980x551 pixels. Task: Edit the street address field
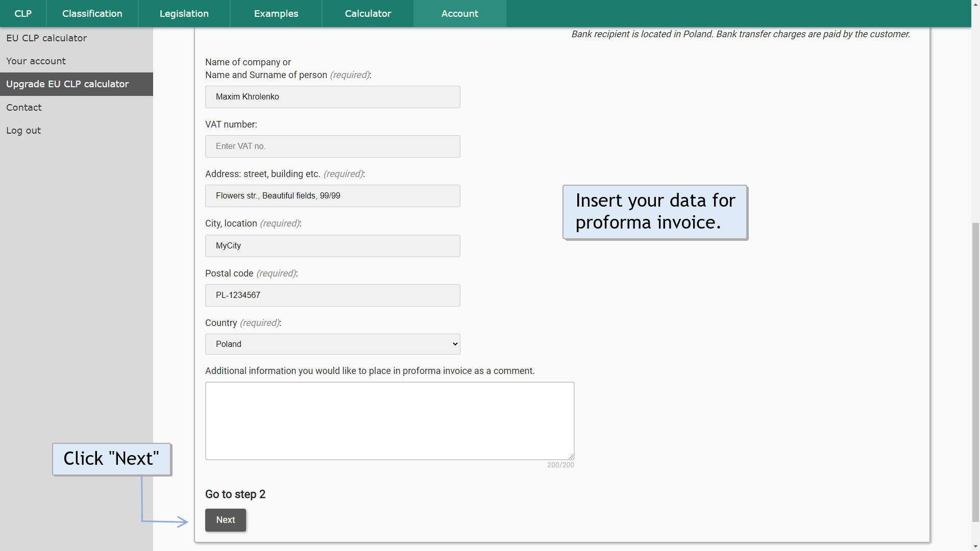[333, 196]
